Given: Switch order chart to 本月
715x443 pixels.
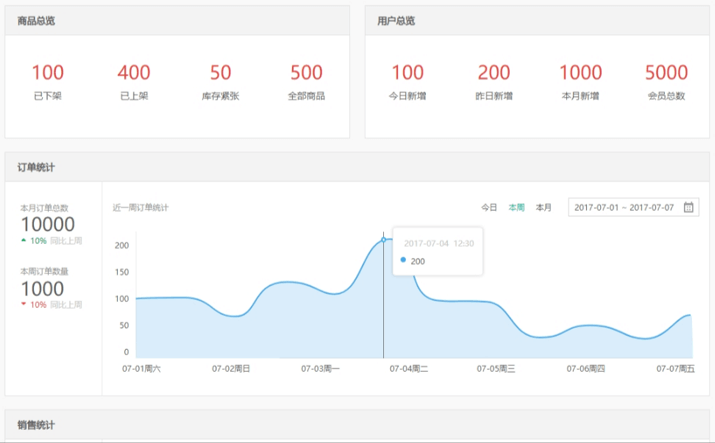Looking at the screenshot, I should click(543, 207).
